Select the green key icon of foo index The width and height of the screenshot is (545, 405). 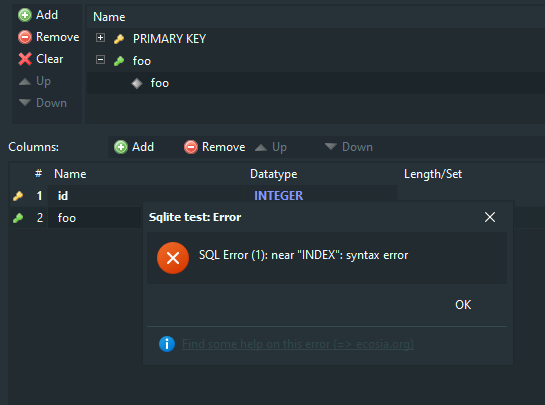(x=119, y=61)
